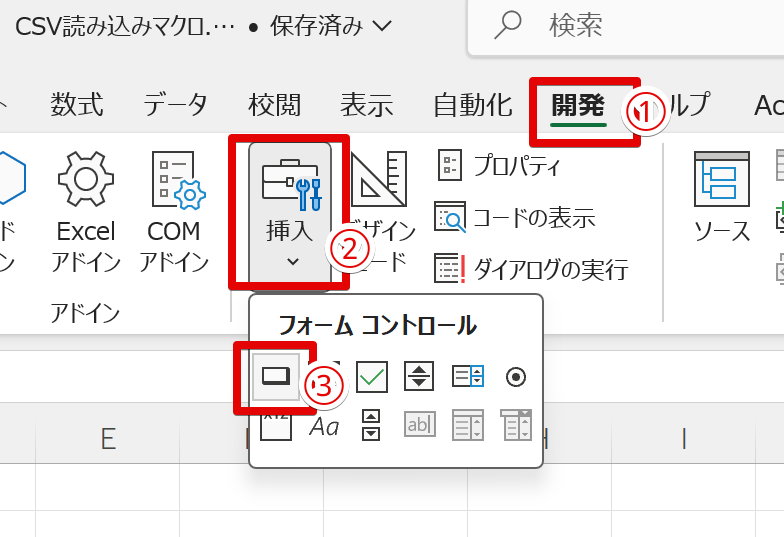Open Excel アドイン dialog

point(86,212)
